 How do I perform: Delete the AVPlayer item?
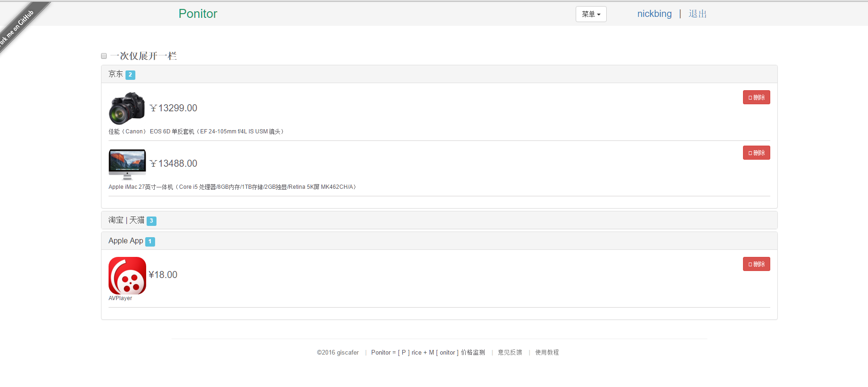tap(756, 264)
